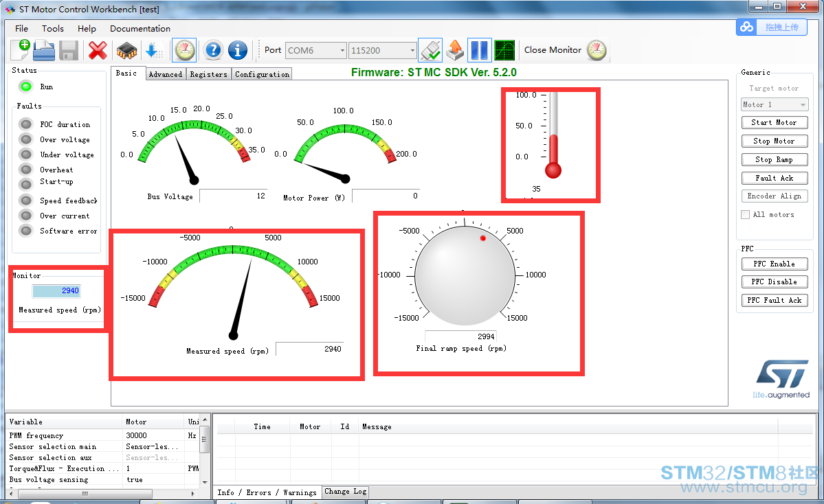Click the PFC Fault Ack button

(775, 300)
